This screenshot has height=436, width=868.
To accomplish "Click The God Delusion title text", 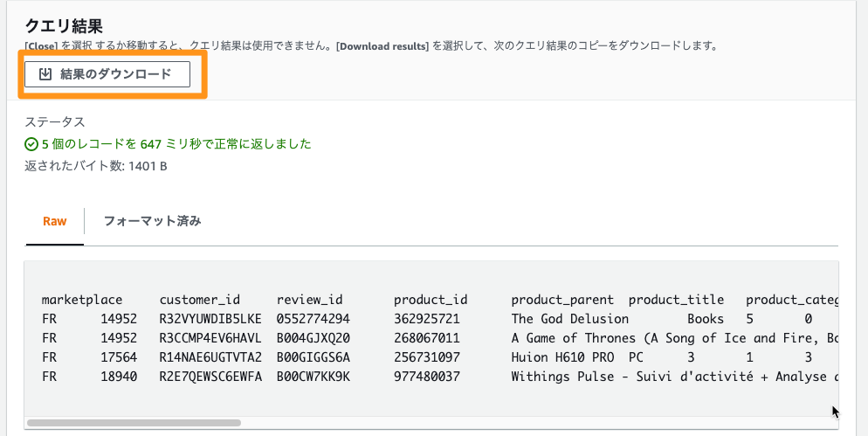I will (570, 319).
